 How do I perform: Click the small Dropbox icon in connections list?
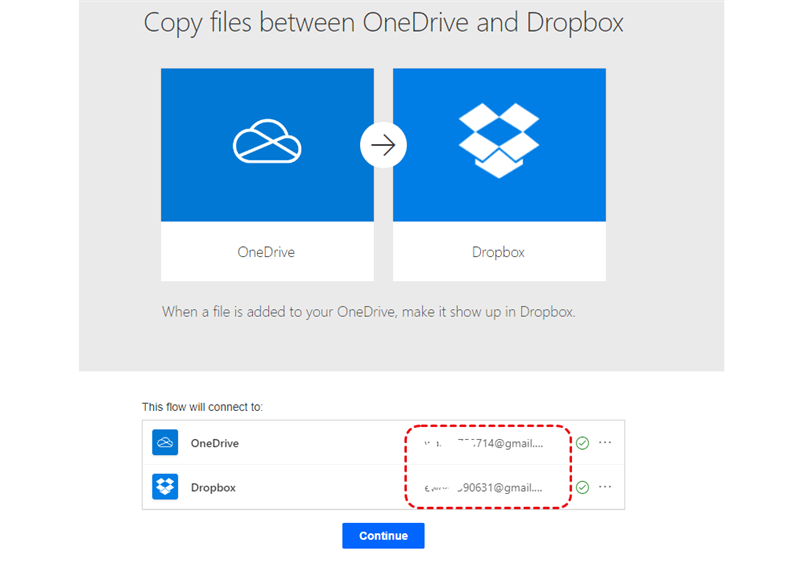pyautogui.click(x=165, y=486)
